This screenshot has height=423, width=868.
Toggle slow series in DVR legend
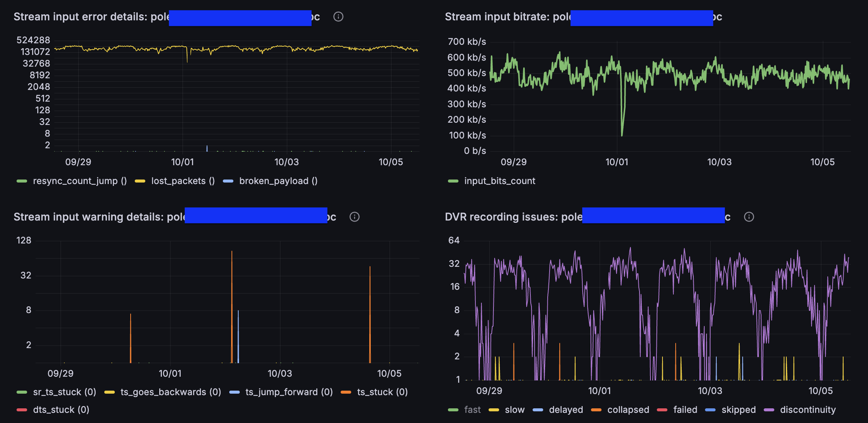(514, 410)
